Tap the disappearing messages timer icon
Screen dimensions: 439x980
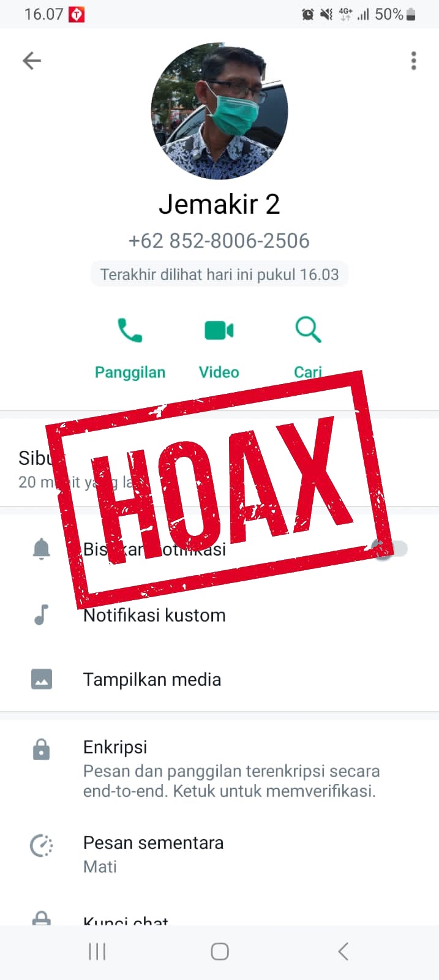click(42, 846)
